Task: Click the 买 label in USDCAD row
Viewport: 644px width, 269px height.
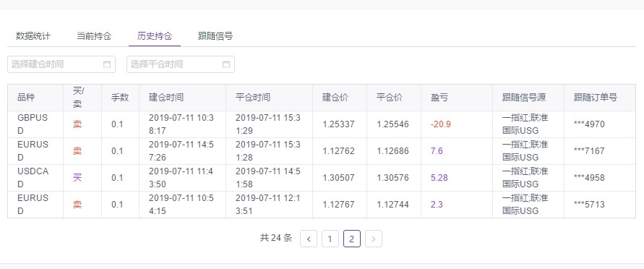Action: [x=77, y=178]
